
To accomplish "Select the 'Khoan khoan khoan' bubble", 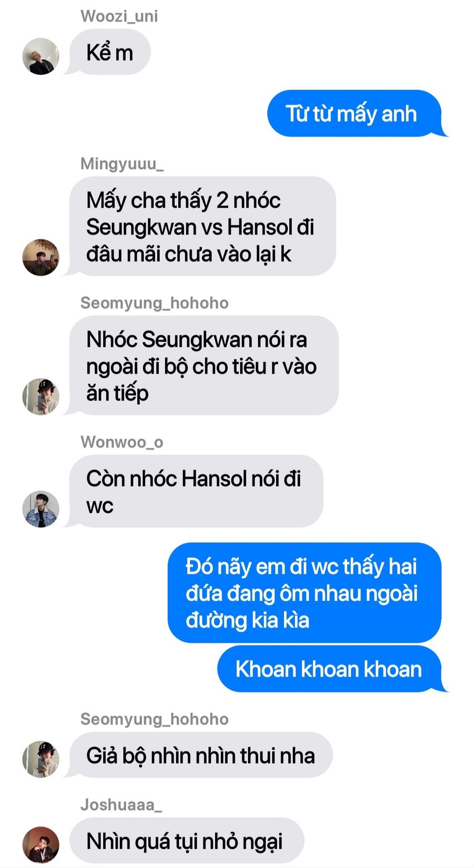I will coord(329,669).
